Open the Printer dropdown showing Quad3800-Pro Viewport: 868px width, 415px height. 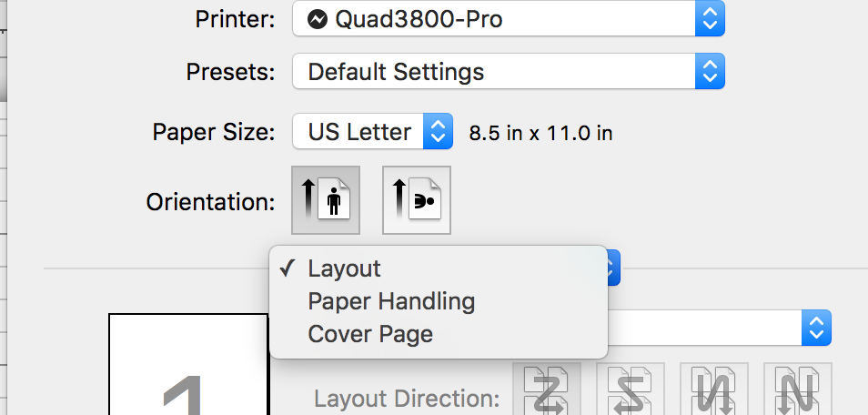[508, 19]
